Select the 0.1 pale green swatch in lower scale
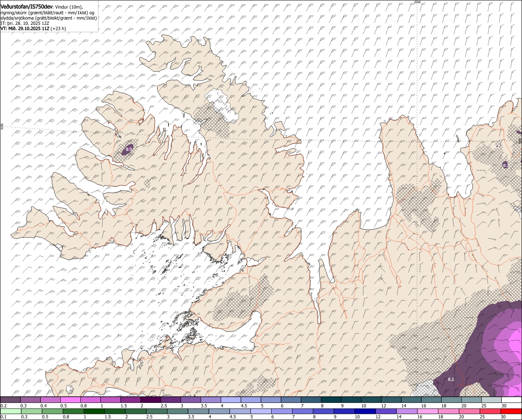Viewport: 522px width, 420px height. (10, 411)
